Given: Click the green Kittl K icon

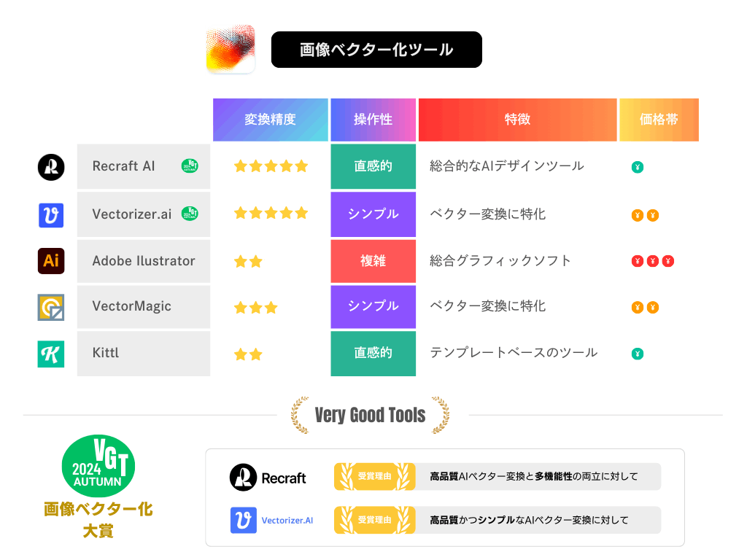Looking at the screenshot, I should click(51, 354).
